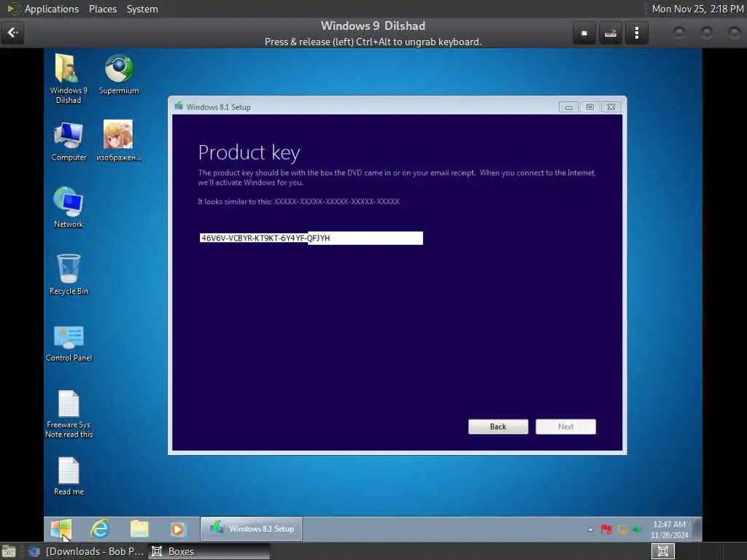
Task: Open the Boxes three-dot menu
Action: [637, 33]
